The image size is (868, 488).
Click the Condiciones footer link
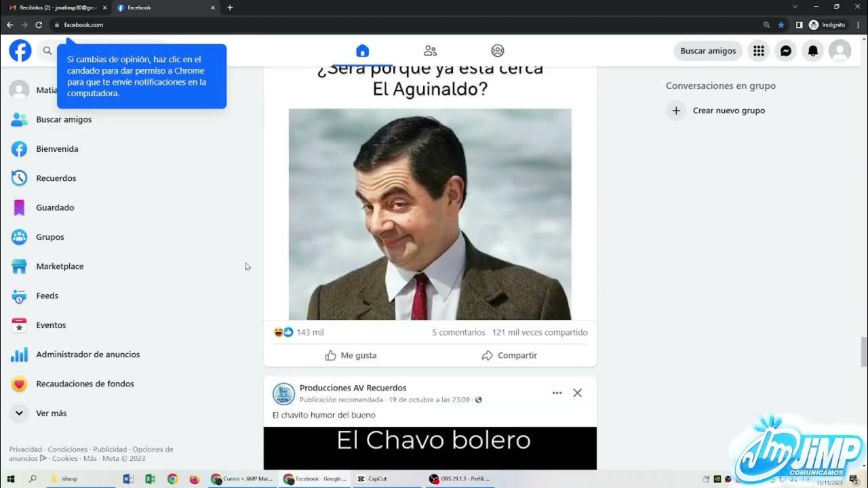[68, 449]
